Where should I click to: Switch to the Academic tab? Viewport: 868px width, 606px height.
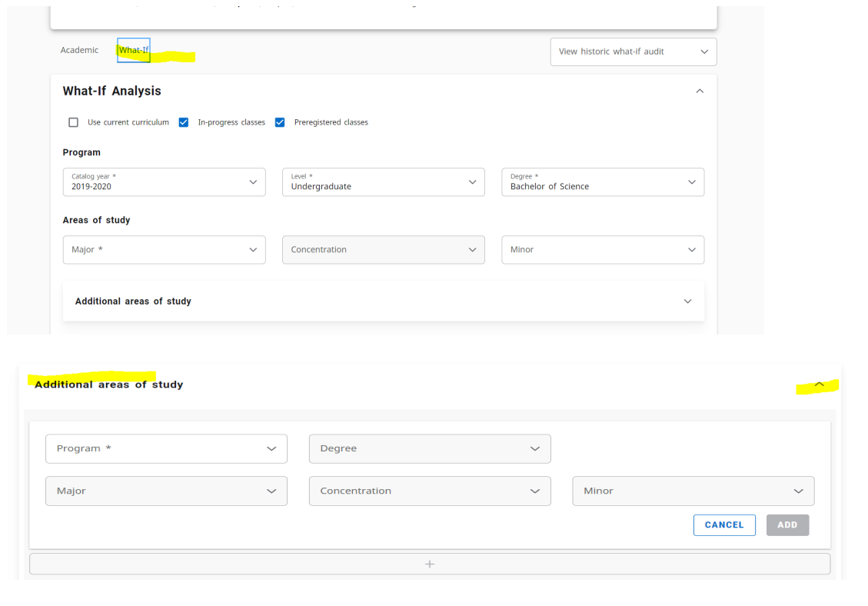79,51
